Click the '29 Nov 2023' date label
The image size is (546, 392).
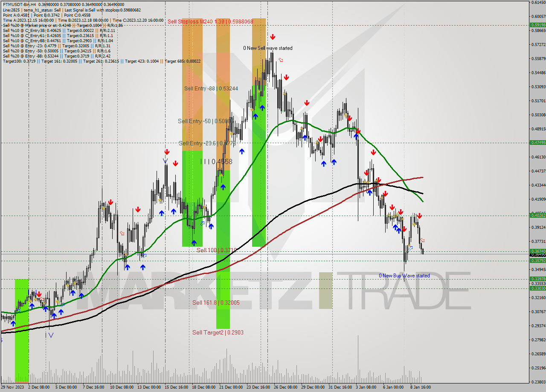click(13, 387)
